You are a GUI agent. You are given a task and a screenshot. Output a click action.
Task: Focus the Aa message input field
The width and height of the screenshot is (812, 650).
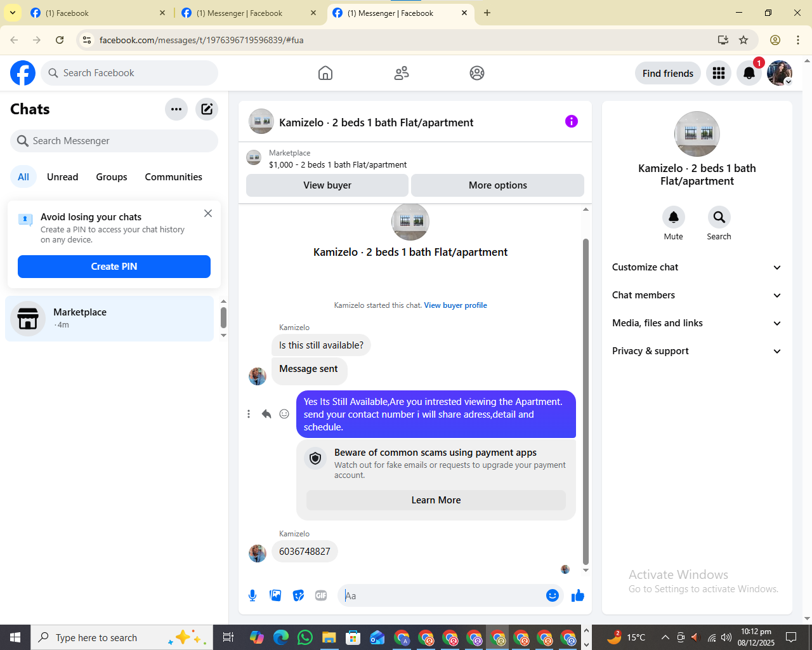443,595
